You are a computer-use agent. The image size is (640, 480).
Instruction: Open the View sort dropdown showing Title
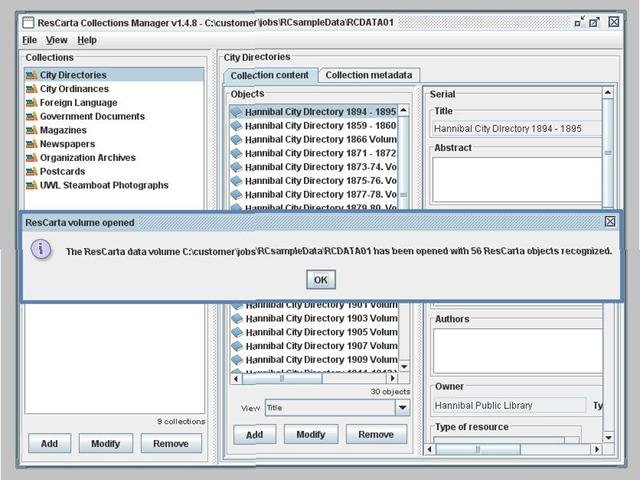point(402,408)
